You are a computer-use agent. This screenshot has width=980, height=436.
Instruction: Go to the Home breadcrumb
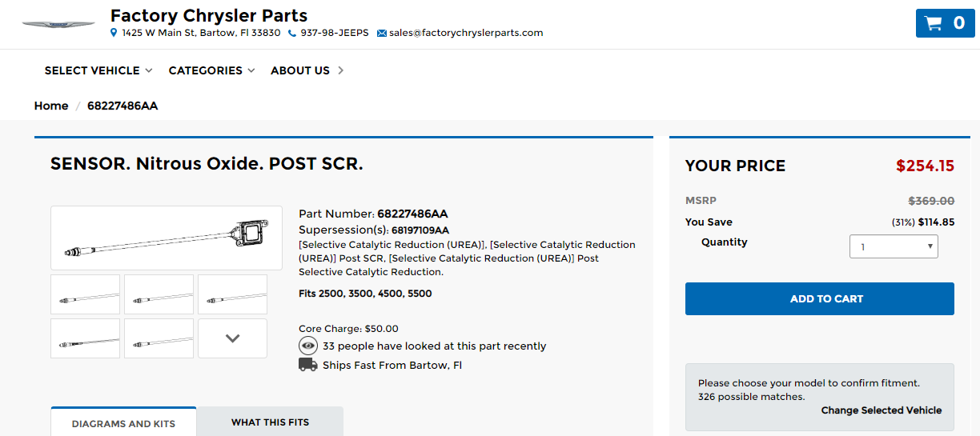[51, 106]
